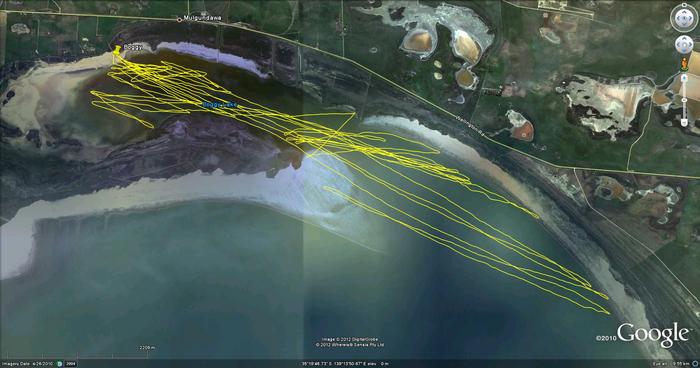Click the move left arrow on pan joystick
The width and height of the screenshot is (700, 368).
tap(679, 44)
